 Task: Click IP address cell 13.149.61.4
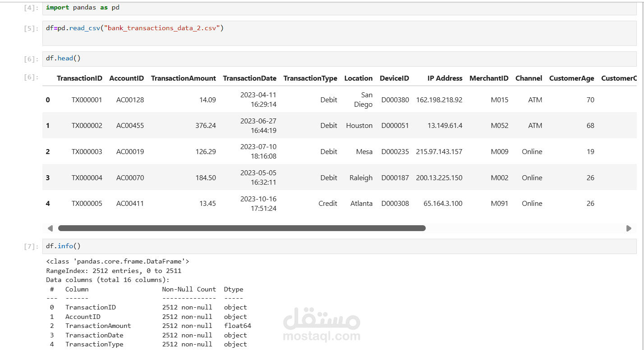pos(445,126)
